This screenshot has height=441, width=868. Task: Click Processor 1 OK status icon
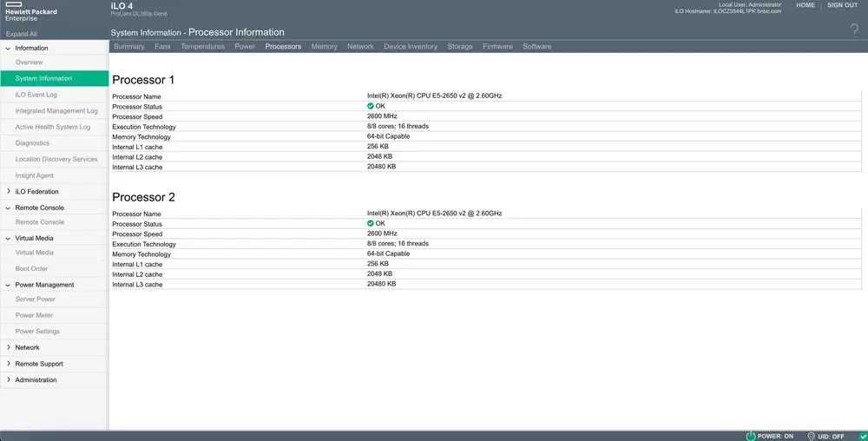coord(371,106)
